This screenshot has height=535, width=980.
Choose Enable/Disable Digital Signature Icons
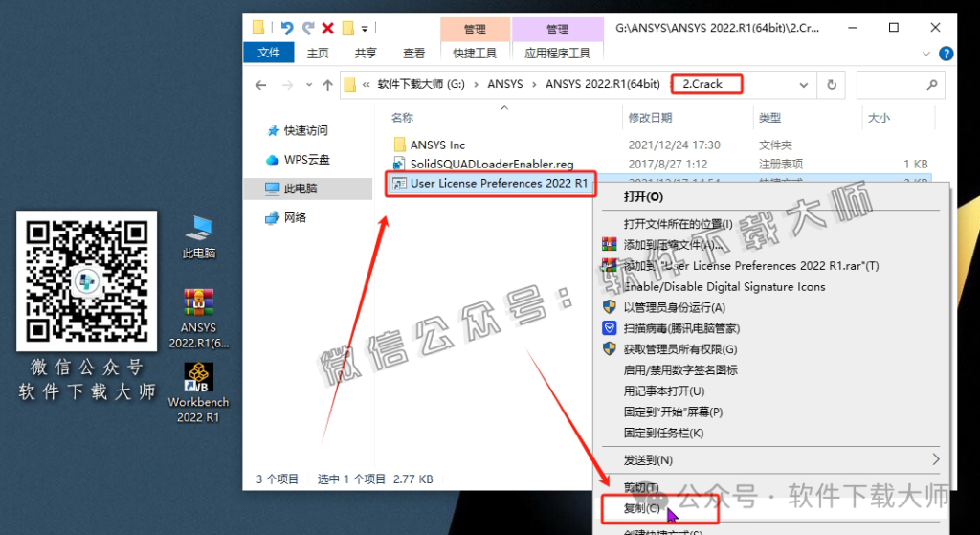[724, 287]
